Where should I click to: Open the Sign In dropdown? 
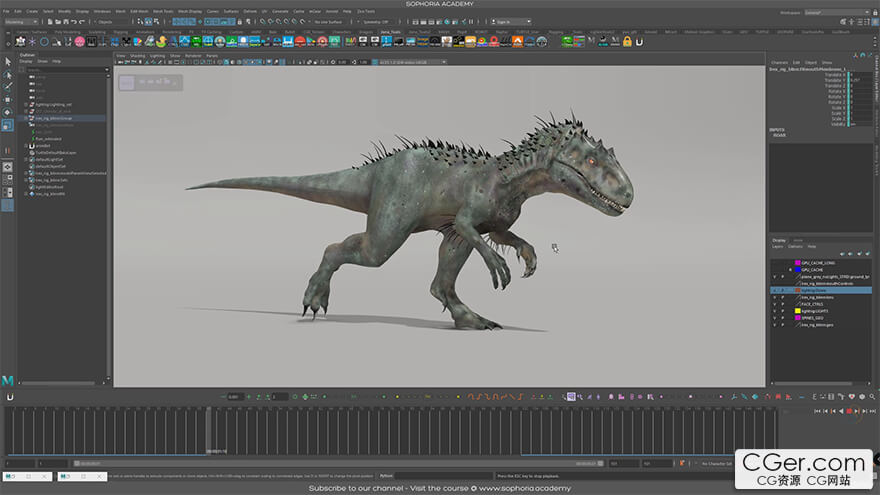click(x=511, y=22)
